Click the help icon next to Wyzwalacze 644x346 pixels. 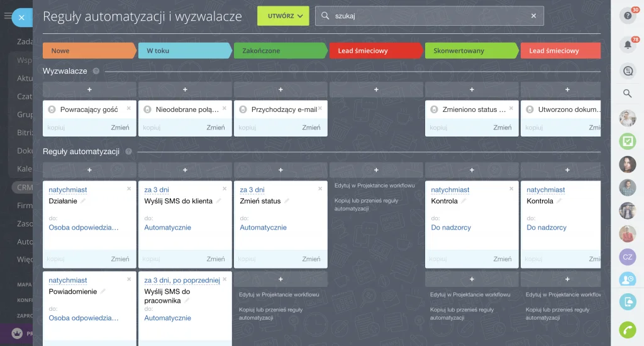(96, 72)
